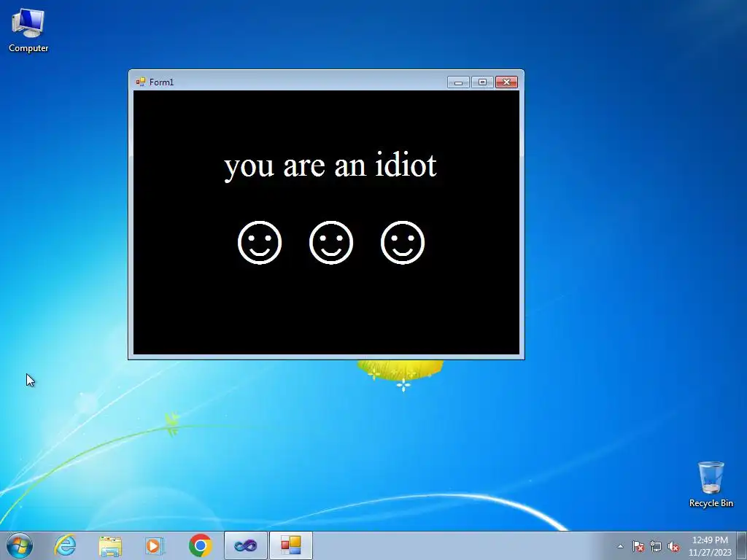The height and width of the screenshot is (560, 747).
Task: Launch Windows Media Player from taskbar
Action: tap(155, 545)
